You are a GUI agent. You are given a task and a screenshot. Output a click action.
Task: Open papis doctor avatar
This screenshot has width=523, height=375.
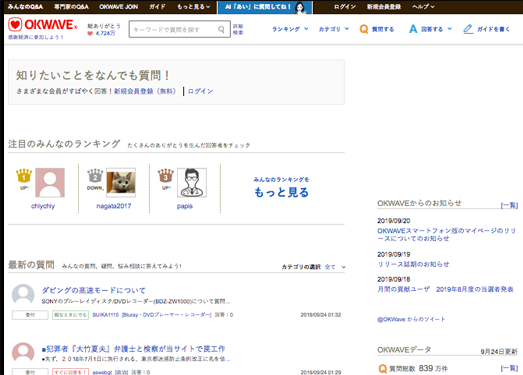click(192, 182)
